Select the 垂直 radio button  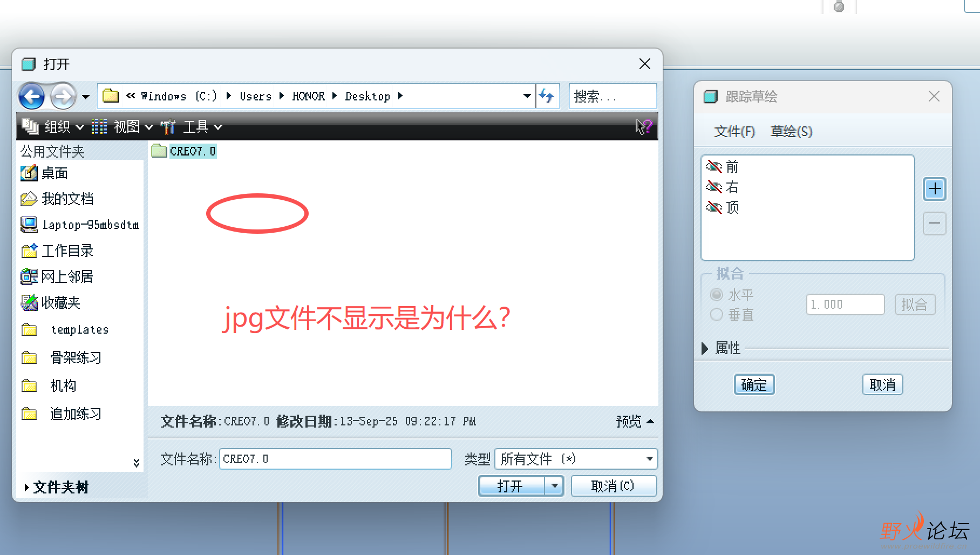click(x=717, y=314)
